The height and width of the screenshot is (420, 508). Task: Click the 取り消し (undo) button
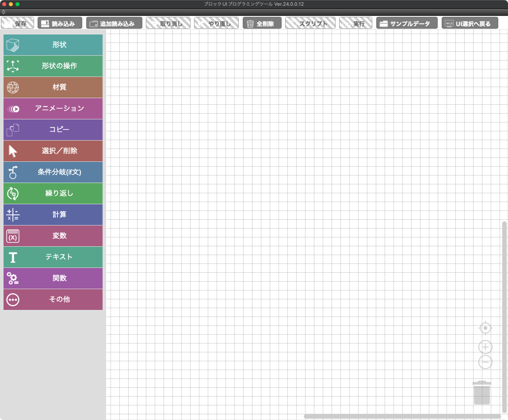[168, 23]
